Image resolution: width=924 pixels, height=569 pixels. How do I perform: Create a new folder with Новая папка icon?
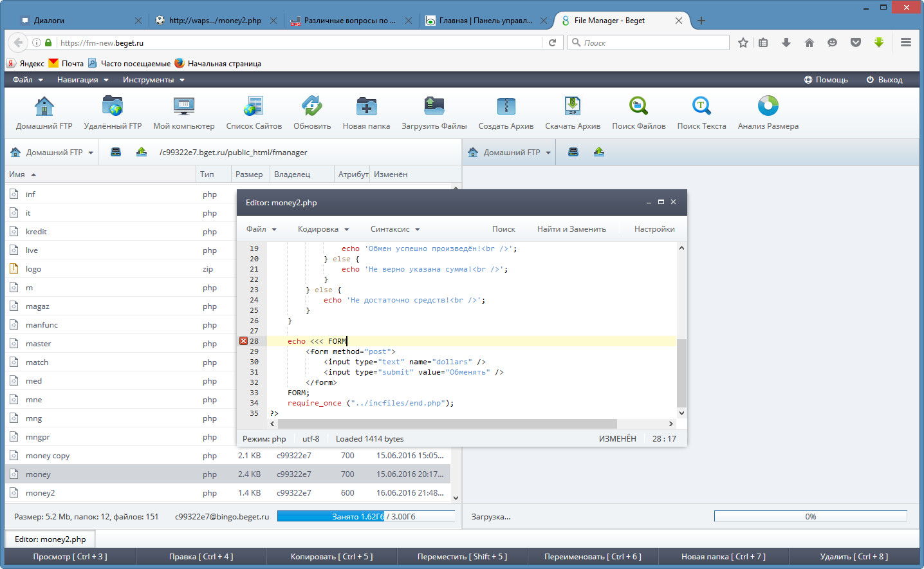point(366,106)
